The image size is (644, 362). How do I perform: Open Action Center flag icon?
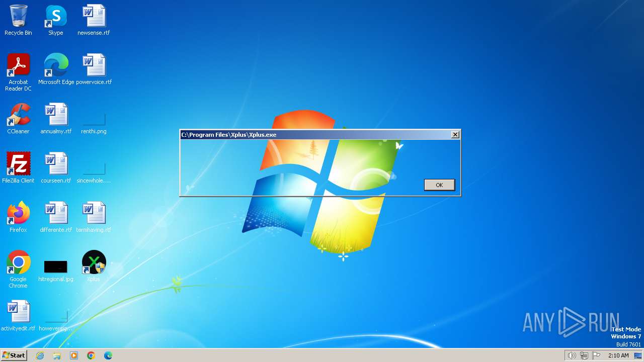point(596,355)
